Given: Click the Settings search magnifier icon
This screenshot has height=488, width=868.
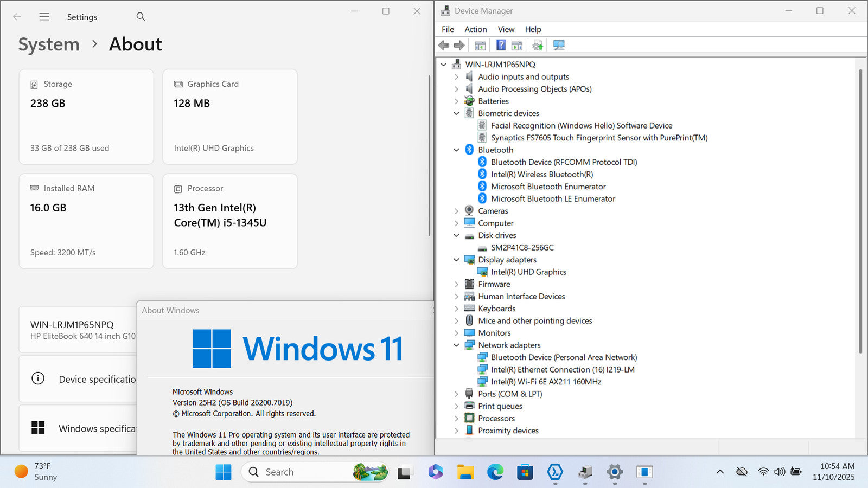Looking at the screenshot, I should pyautogui.click(x=141, y=17).
